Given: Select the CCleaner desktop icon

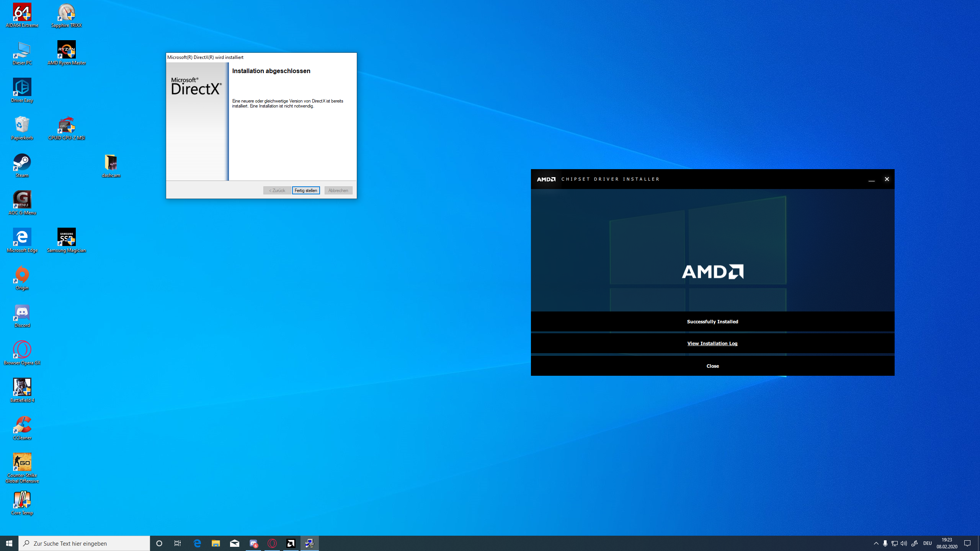Looking at the screenshot, I should tap(22, 425).
